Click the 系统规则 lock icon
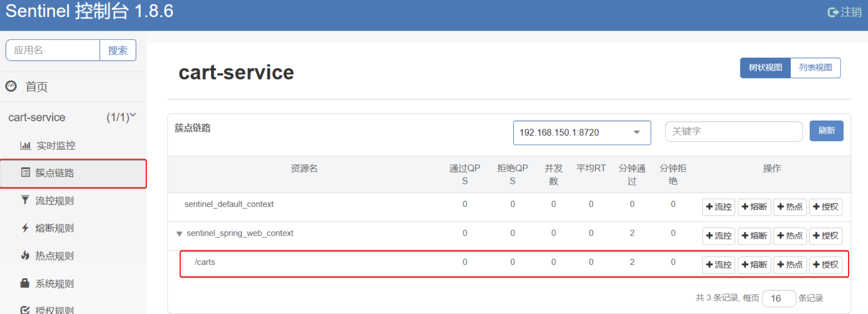This screenshot has height=314, width=868. pyautogui.click(x=25, y=283)
